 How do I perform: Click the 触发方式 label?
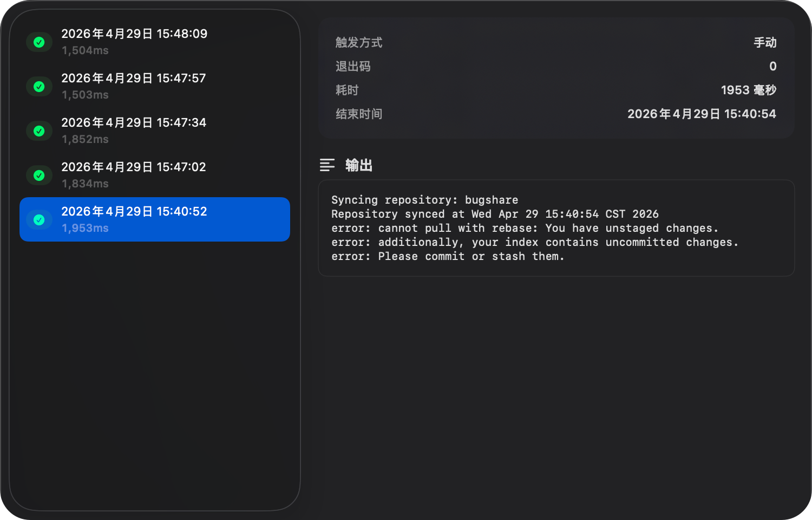click(x=359, y=43)
